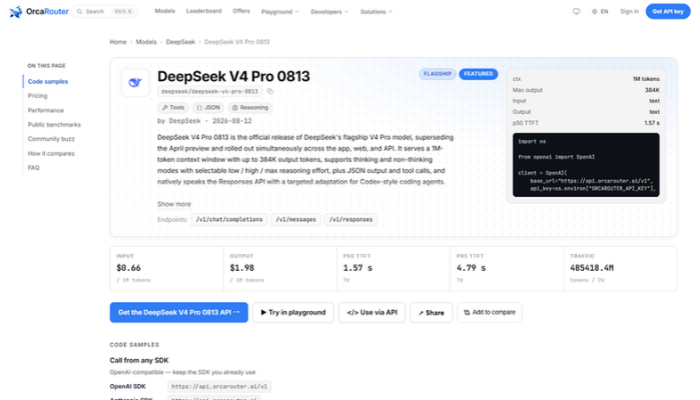Open the Solutions dropdown menu

coord(376,12)
